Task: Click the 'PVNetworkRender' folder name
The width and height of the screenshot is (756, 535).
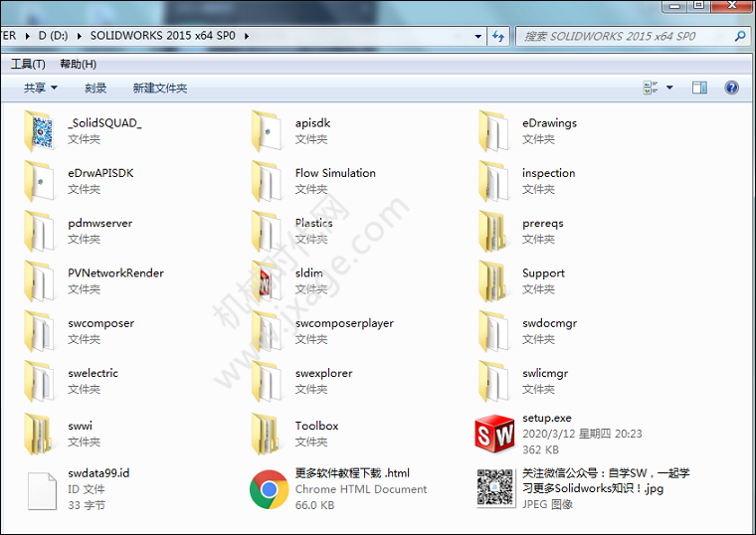Action: point(115,273)
